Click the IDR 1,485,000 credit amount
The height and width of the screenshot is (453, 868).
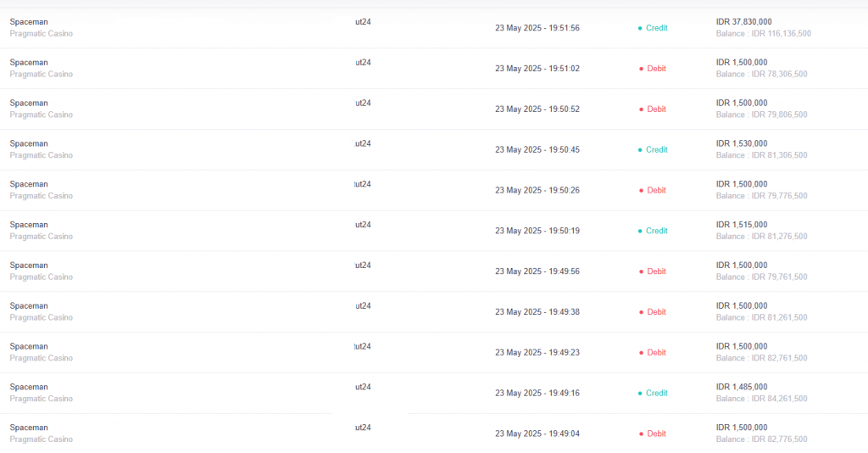click(x=742, y=387)
